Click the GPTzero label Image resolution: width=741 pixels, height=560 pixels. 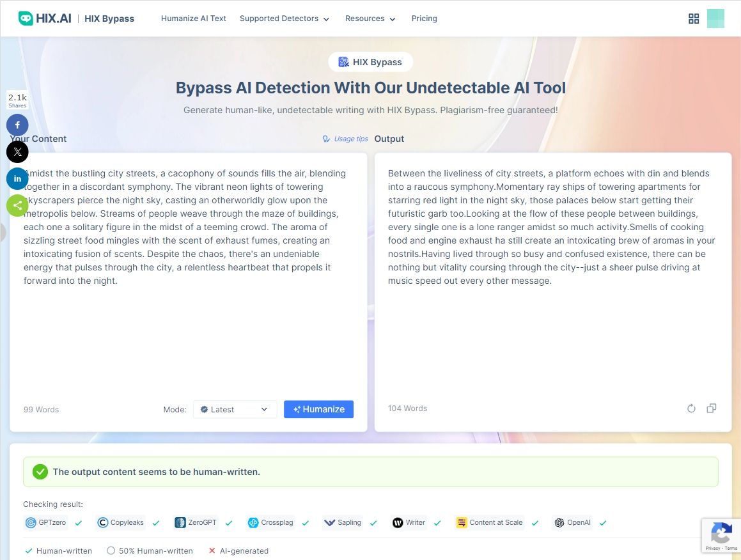[52, 523]
